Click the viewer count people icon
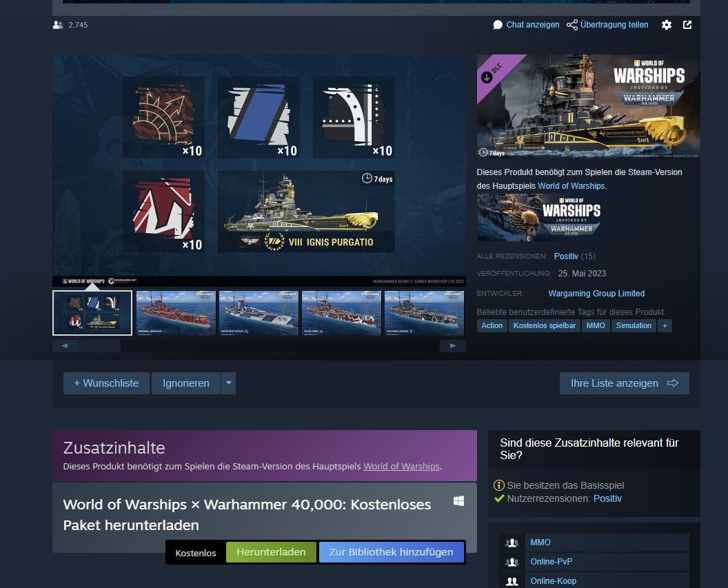 pos(58,25)
